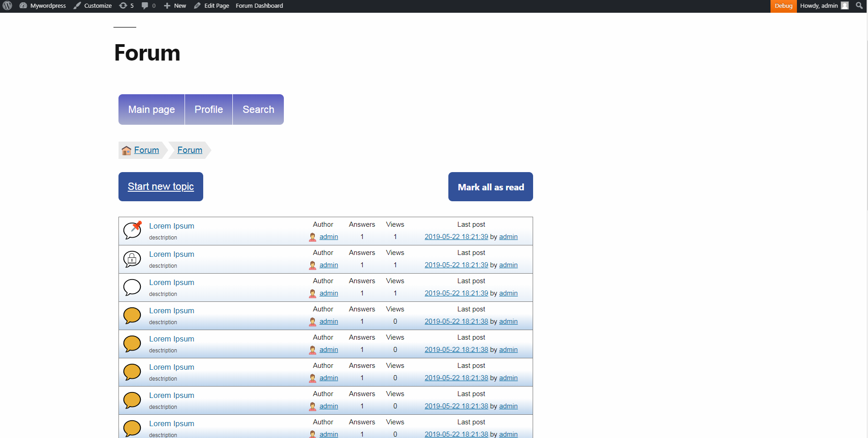Open the Howdy, admin account menu
This screenshot has height=438, width=868.
[824, 6]
